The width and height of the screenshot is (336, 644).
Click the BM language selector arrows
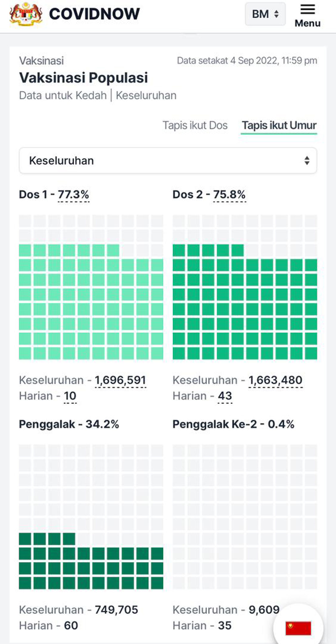tap(276, 14)
